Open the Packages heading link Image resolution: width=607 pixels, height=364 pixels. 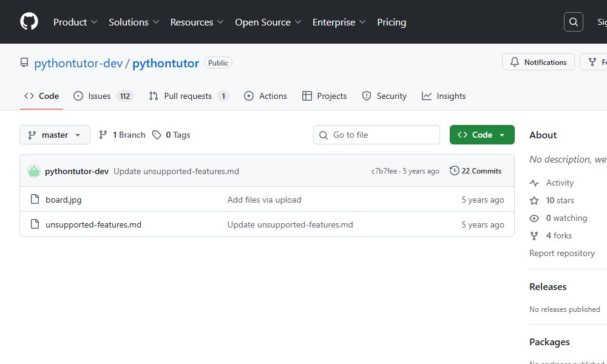(549, 342)
